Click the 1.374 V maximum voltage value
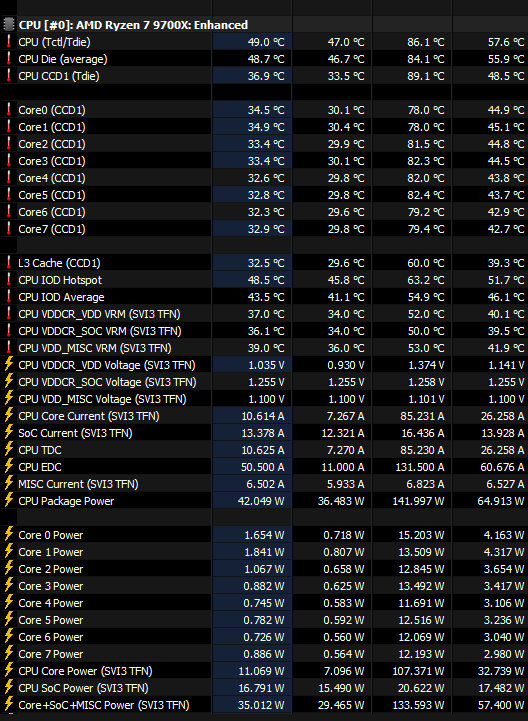 click(426, 366)
